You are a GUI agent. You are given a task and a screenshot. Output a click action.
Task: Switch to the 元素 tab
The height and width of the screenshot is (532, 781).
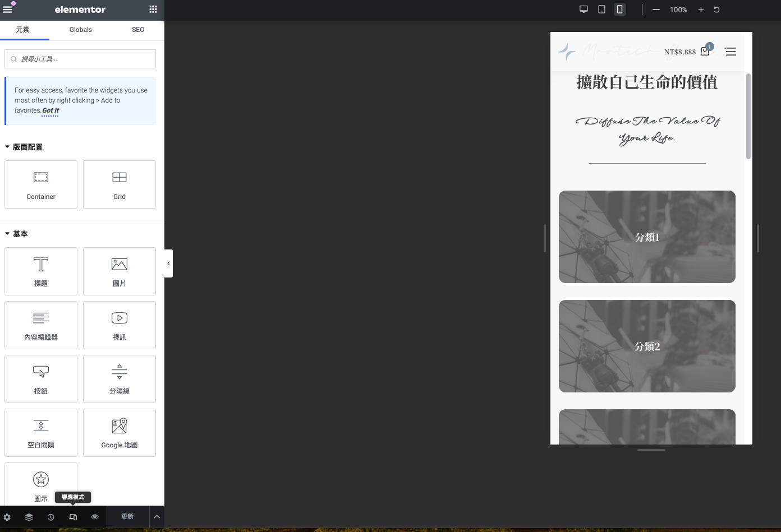(x=23, y=30)
